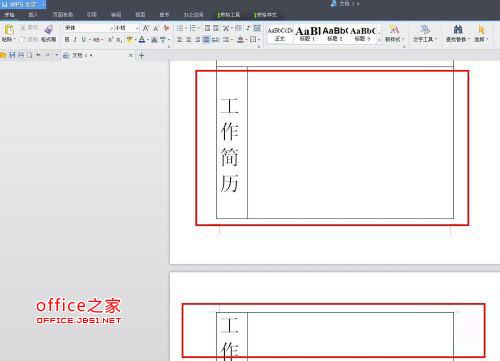
Task: Click the Select cursor arrow icon
Action: pos(481,29)
